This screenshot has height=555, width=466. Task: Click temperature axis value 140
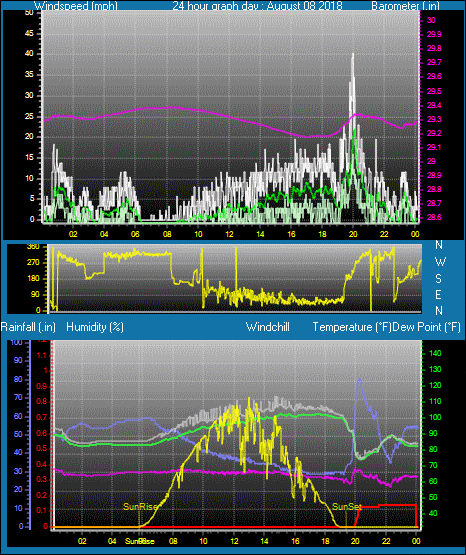coord(435,353)
